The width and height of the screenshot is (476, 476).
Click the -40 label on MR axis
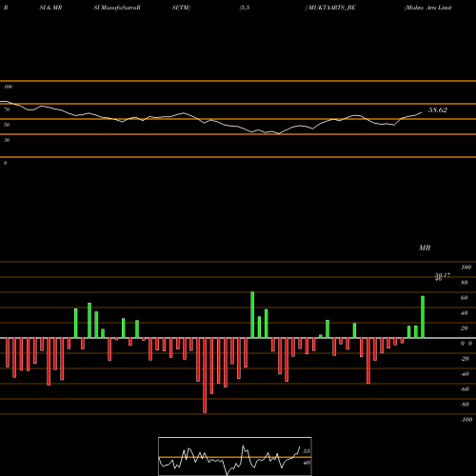tap(465, 374)
